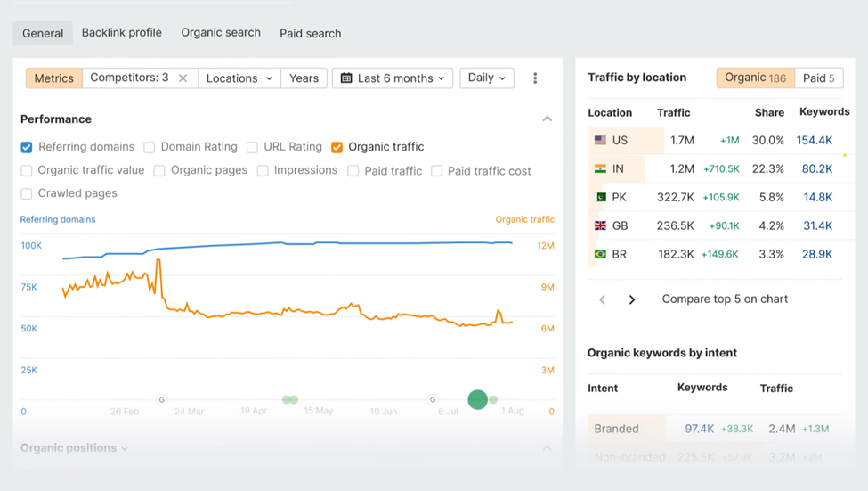The width and height of the screenshot is (868, 491).
Task: Click the Google update marker near 24 Mar
Action: [162, 400]
